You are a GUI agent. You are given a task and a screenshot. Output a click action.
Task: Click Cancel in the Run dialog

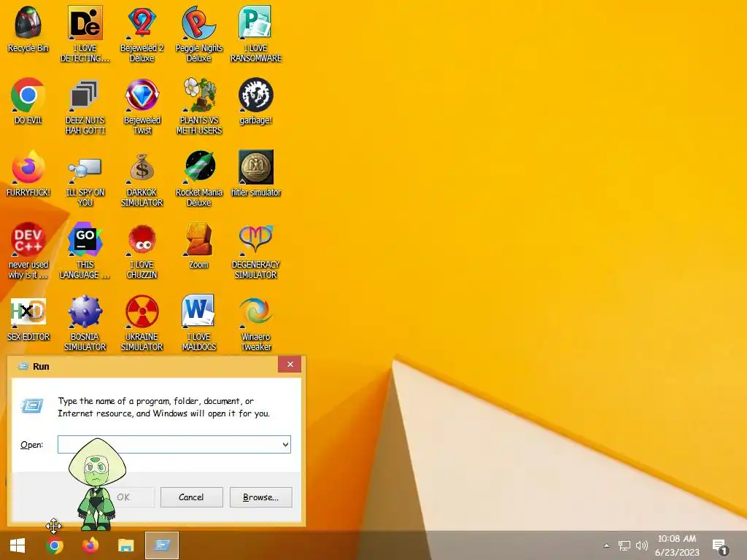(192, 497)
